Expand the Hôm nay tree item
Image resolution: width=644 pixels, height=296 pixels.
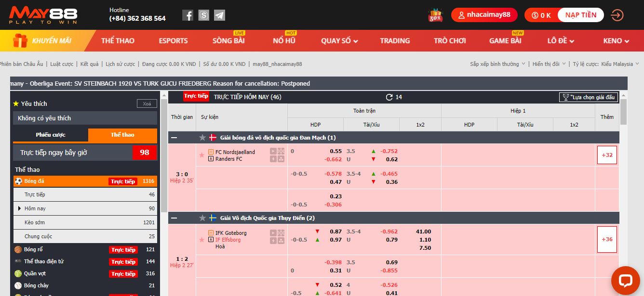click(20, 208)
